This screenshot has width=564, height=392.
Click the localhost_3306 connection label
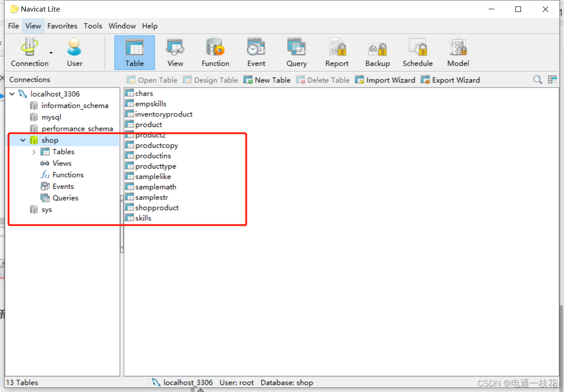click(x=55, y=94)
